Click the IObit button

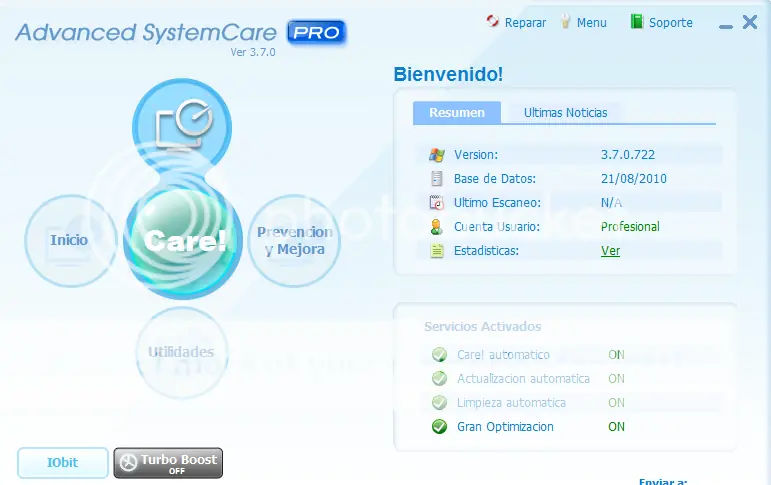[x=63, y=463]
